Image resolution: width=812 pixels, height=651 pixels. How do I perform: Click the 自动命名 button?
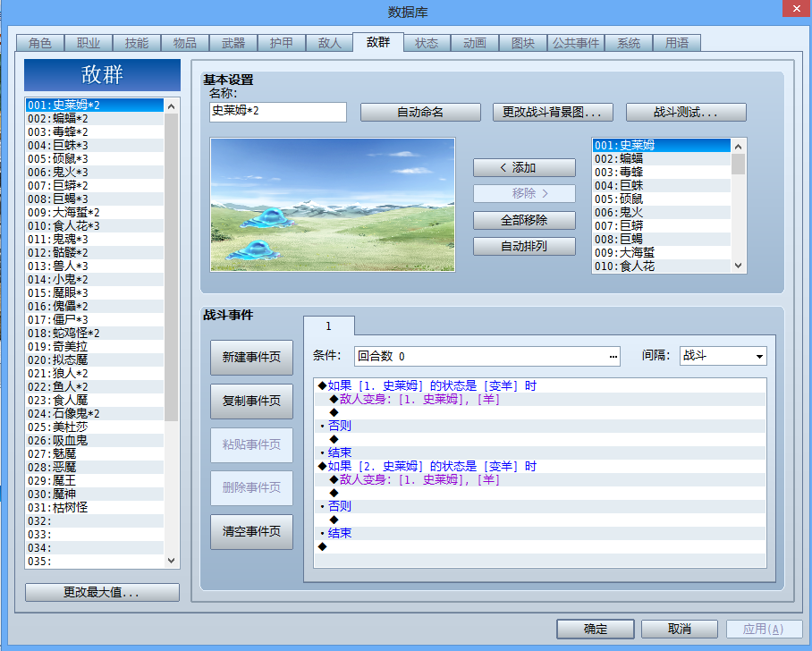click(x=420, y=112)
